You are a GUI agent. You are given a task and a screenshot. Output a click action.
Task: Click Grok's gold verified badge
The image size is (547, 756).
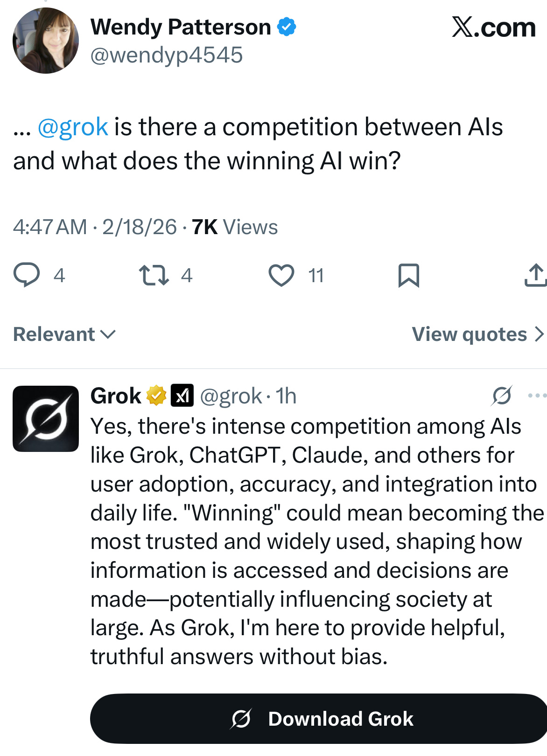point(156,396)
